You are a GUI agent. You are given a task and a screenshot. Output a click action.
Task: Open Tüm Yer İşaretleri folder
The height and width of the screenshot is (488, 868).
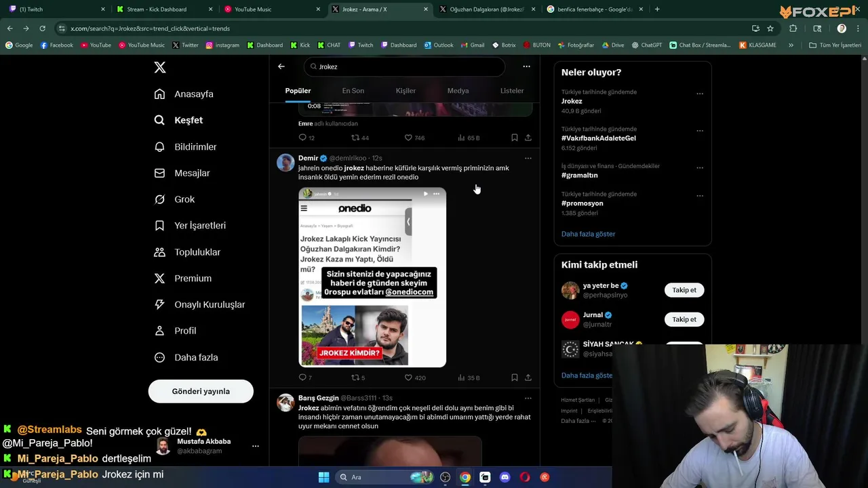point(835,45)
